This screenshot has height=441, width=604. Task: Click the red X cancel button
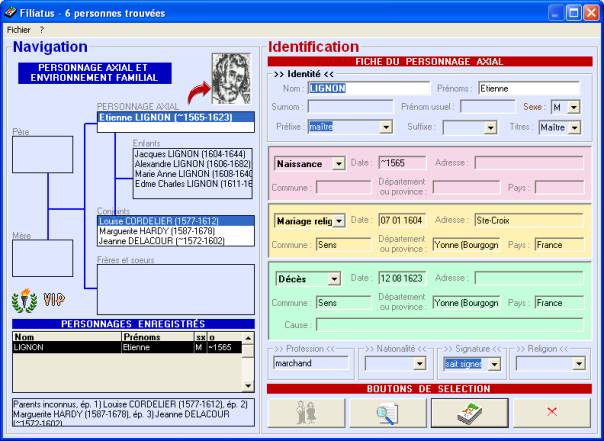(x=551, y=412)
